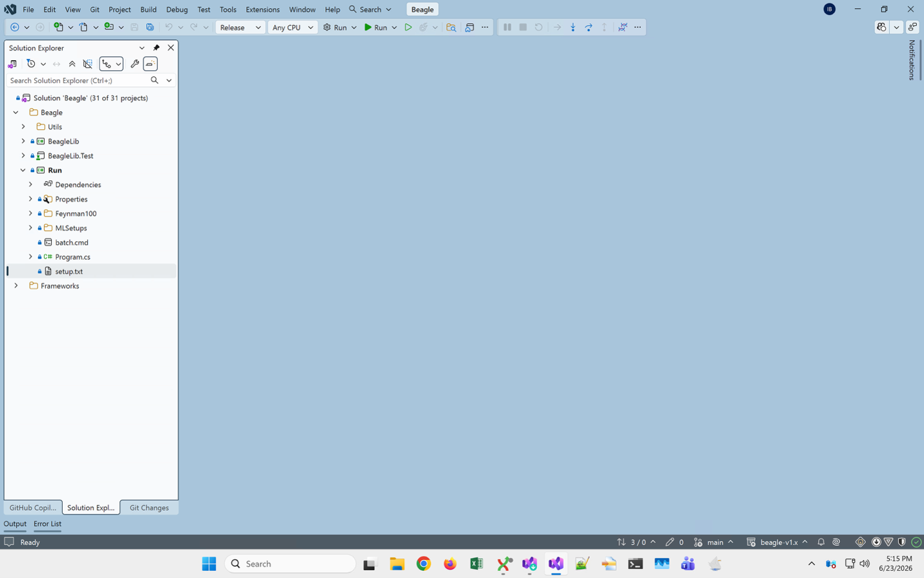The height and width of the screenshot is (578, 924).
Task: Open Properties wrench icon in Solution Explorer
Action: [x=134, y=64]
